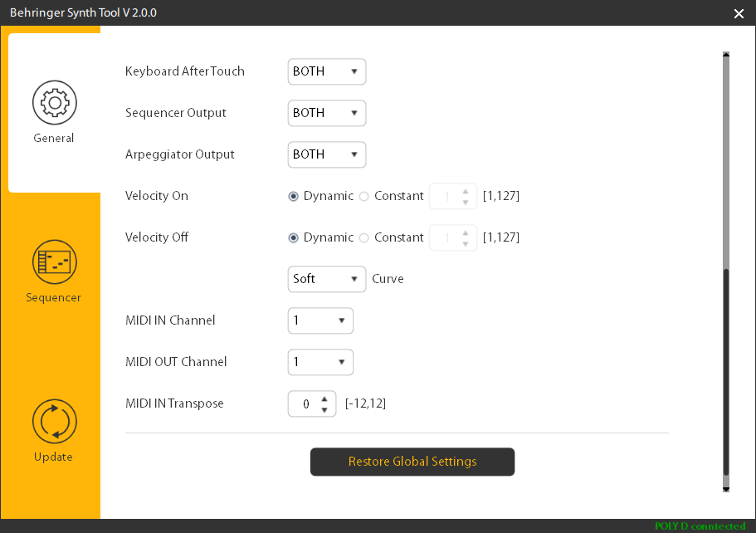Select Dynamic for Velocity Off
The width and height of the screenshot is (756, 533).
tap(294, 237)
